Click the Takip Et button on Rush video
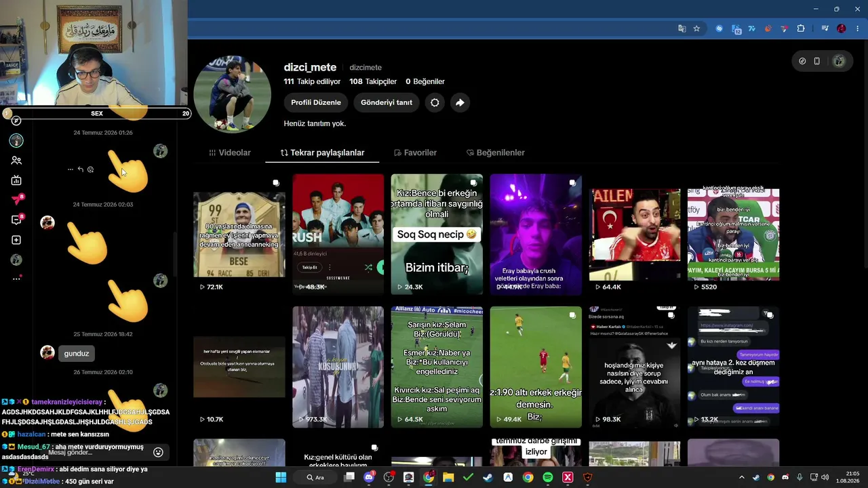 (x=310, y=268)
